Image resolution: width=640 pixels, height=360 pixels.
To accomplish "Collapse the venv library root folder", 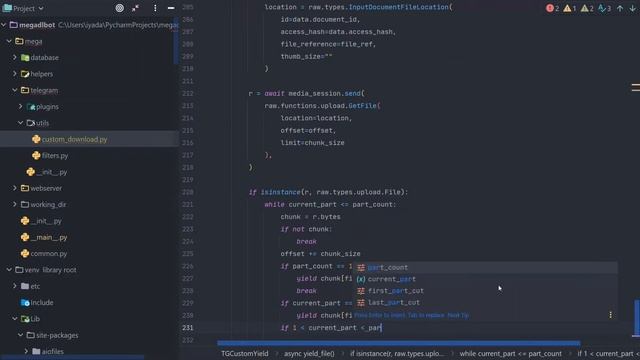I will (x=9, y=270).
